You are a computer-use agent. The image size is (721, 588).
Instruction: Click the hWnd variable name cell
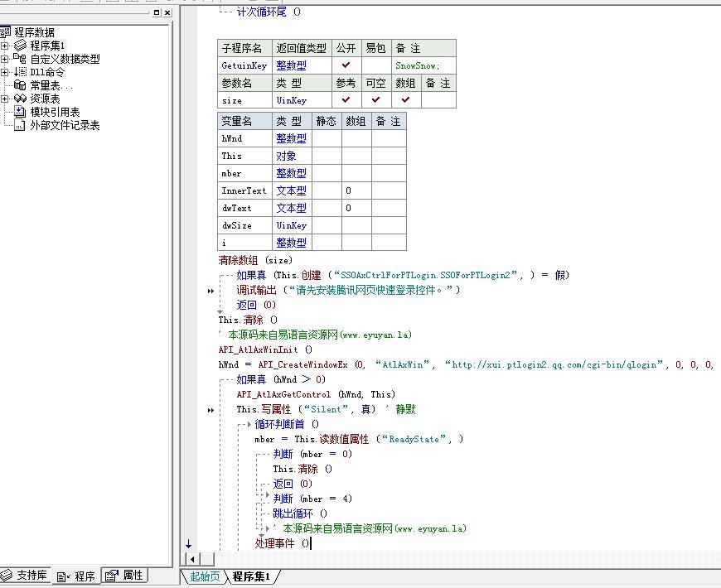click(245, 138)
